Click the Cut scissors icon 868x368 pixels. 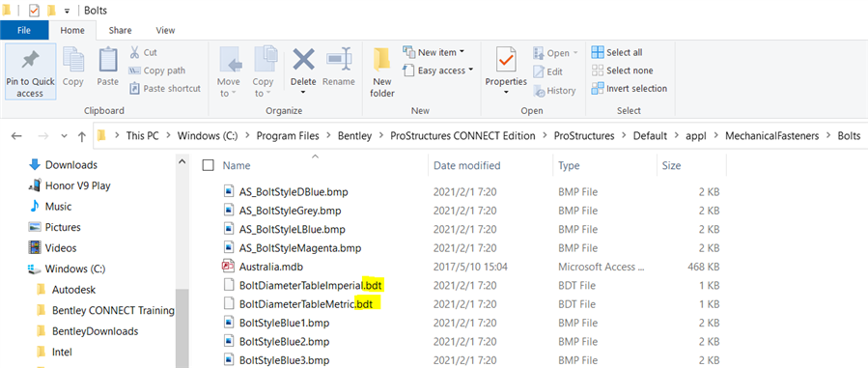pos(134,52)
